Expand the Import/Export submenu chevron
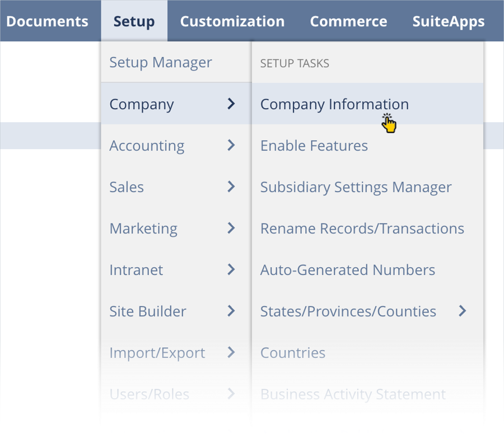Screen dimensions: 504x434 click(x=231, y=352)
